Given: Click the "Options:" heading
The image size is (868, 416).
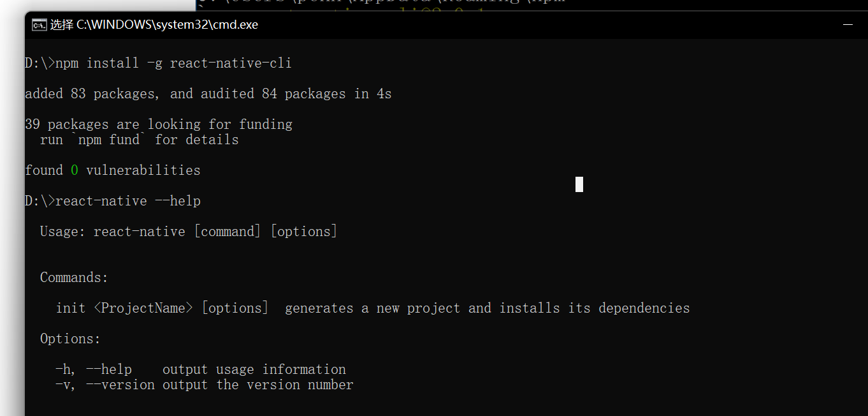Looking at the screenshot, I should (x=70, y=339).
